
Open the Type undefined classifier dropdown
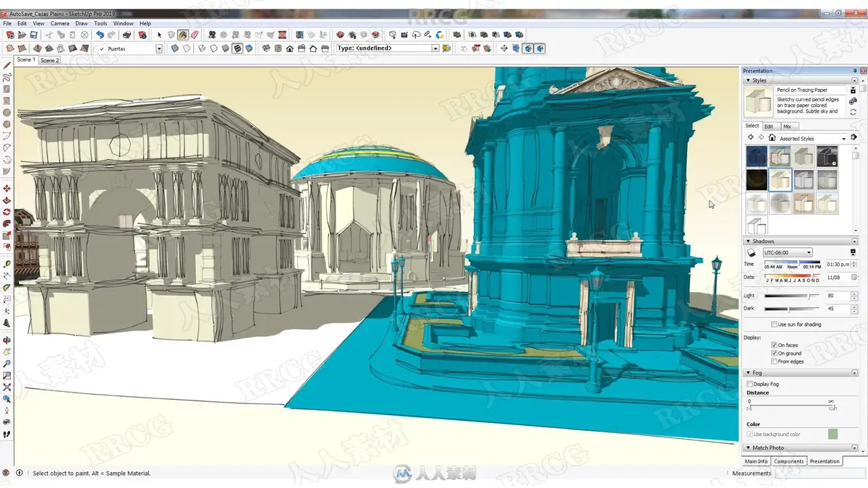pos(435,48)
